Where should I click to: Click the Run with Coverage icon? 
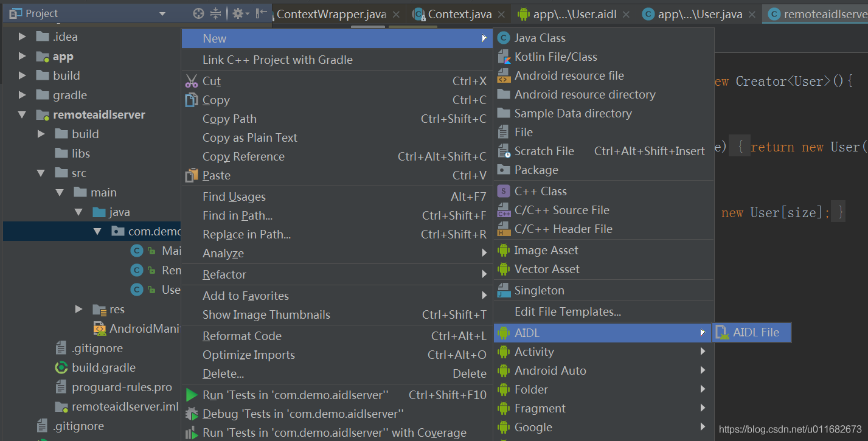coord(192,432)
